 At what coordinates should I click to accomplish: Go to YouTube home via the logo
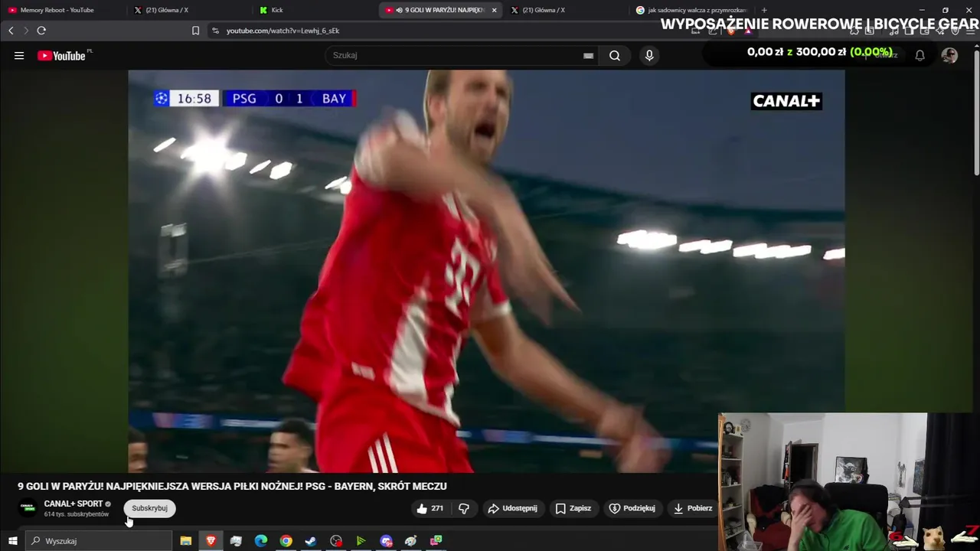point(61,56)
